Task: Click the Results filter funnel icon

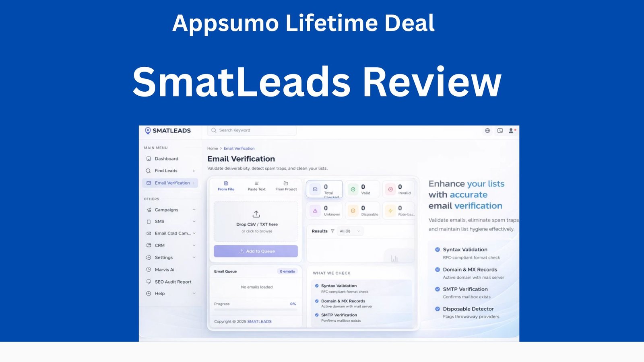Action: (332, 231)
